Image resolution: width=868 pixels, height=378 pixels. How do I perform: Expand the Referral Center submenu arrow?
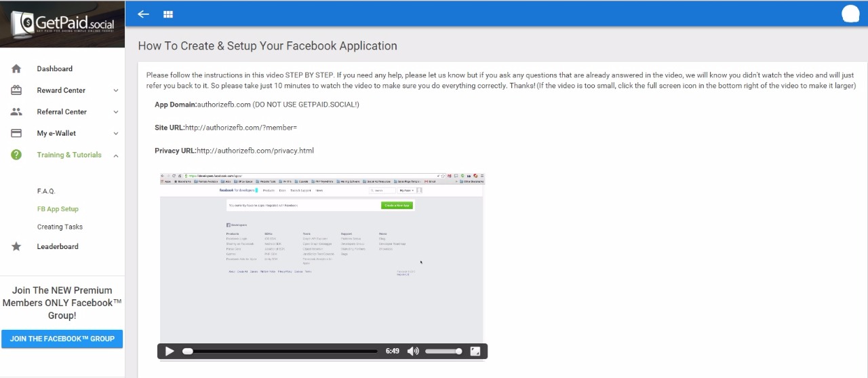[116, 112]
